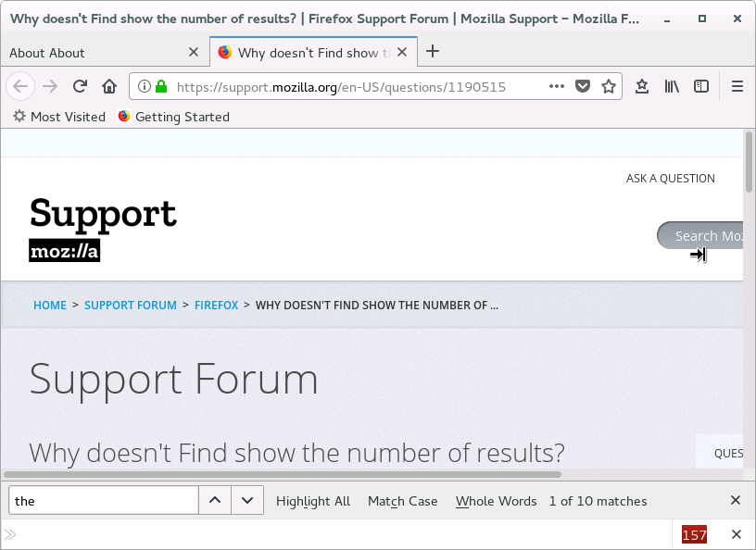The height and width of the screenshot is (550, 756).
Task: Show sidebars using the toolbar icon
Action: 701,86
